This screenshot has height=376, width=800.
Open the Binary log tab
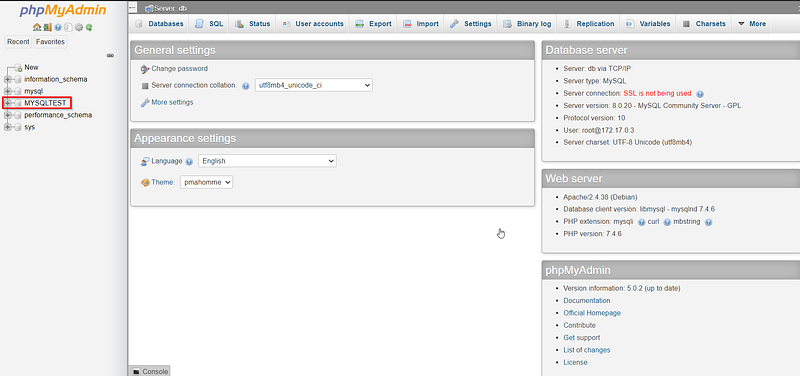click(528, 23)
